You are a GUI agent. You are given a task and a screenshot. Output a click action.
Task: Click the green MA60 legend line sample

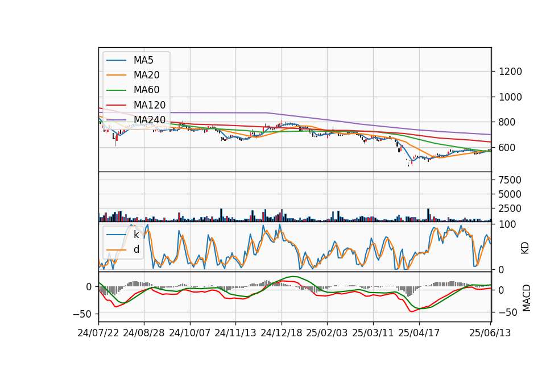116,90
